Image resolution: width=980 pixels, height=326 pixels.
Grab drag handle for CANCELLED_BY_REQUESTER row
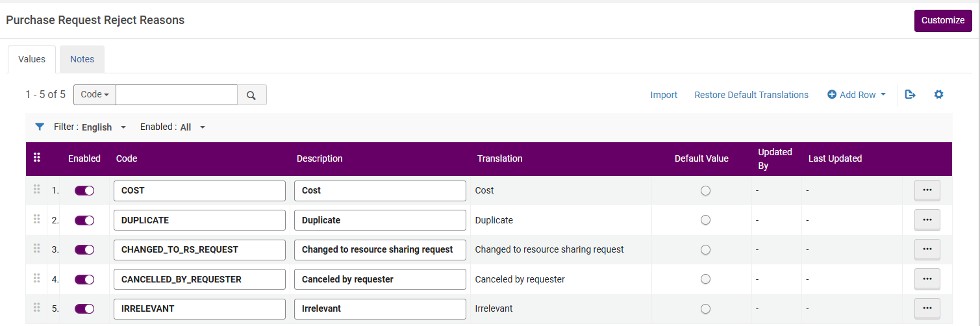click(x=36, y=279)
